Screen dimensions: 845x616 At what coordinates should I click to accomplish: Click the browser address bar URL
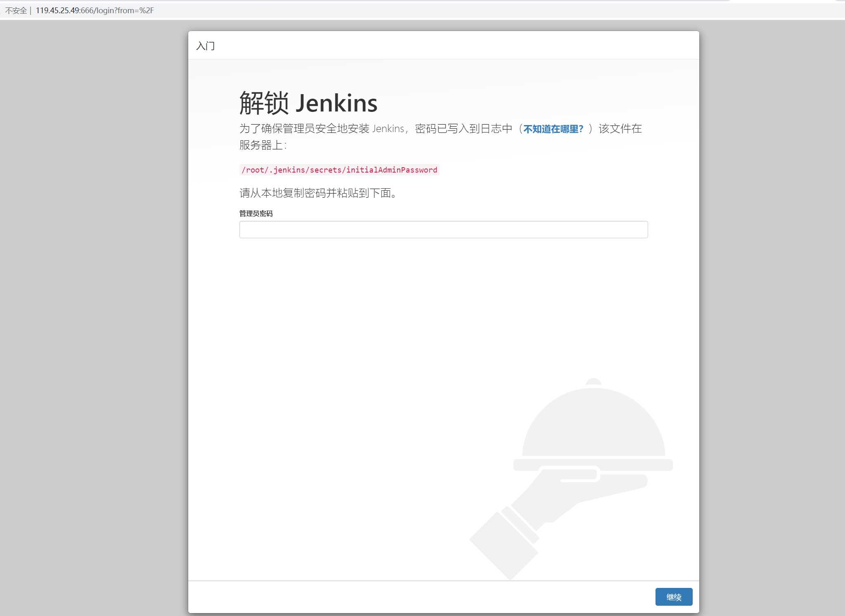tap(95, 10)
